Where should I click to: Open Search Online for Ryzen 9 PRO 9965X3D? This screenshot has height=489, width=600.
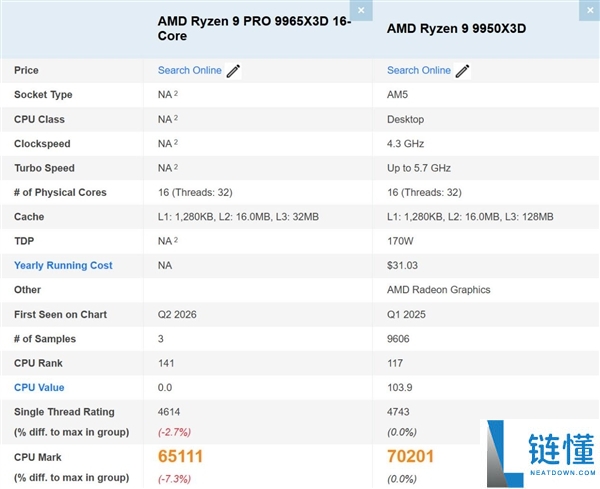click(190, 70)
